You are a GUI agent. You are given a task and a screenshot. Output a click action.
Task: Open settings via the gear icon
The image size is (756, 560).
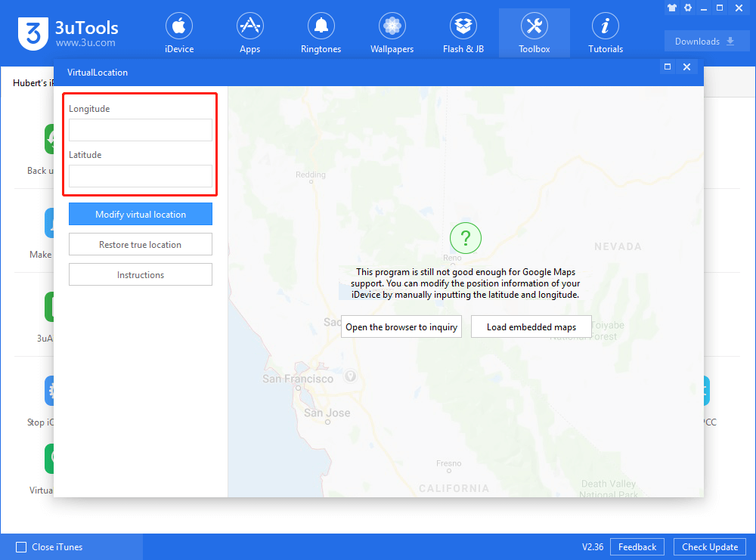(687, 8)
